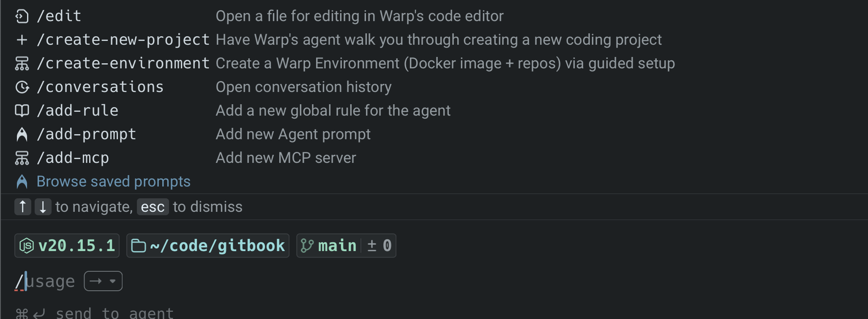Accept the autosuggestion arrow button
The width and height of the screenshot is (868, 319).
pyautogui.click(x=96, y=281)
